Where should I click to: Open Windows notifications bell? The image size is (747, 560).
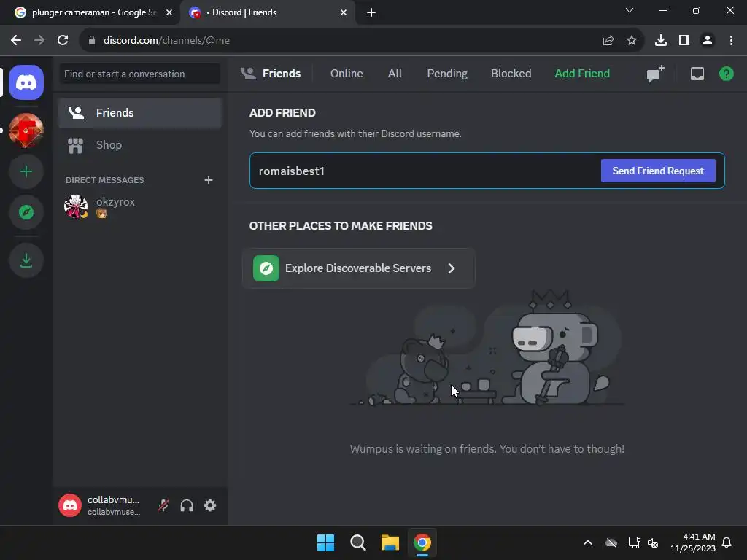click(727, 542)
